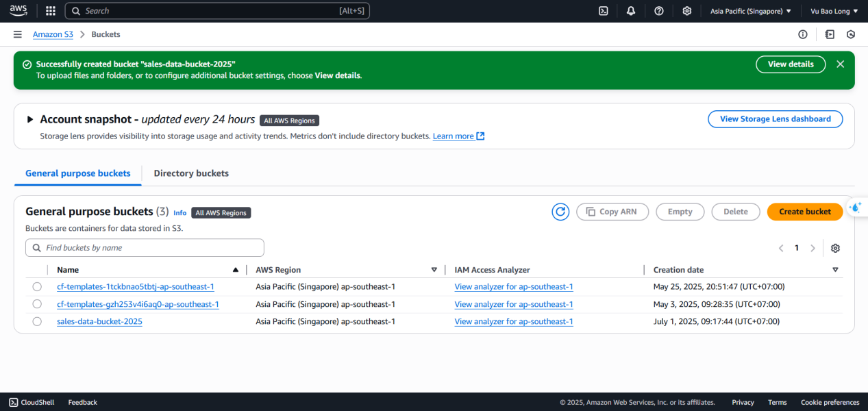The width and height of the screenshot is (868, 411).
Task: Open the AWS console home logo
Action: (x=18, y=10)
